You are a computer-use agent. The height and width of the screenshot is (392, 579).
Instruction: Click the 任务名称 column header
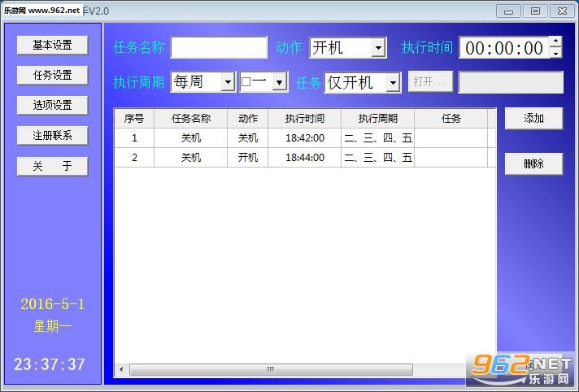click(190, 118)
